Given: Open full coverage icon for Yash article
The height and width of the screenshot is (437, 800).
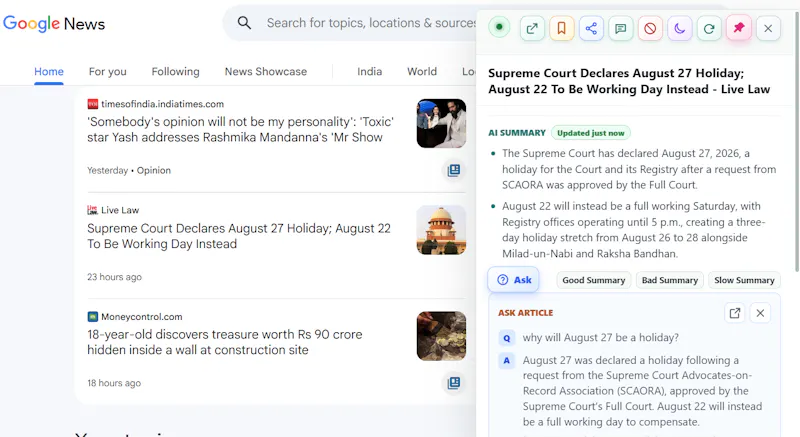Looking at the screenshot, I should [454, 170].
